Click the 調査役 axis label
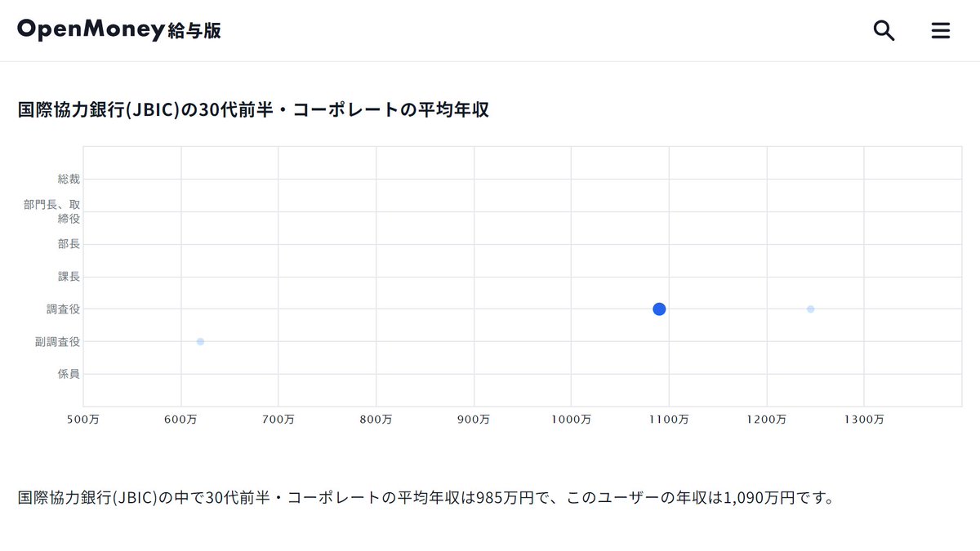980x551 pixels. (x=63, y=309)
